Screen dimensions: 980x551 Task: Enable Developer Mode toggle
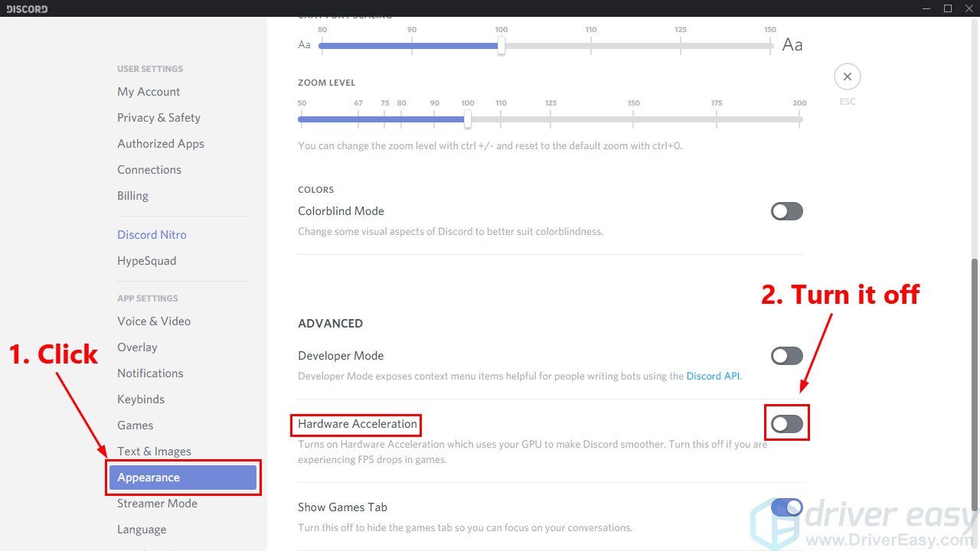(x=786, y=356)
